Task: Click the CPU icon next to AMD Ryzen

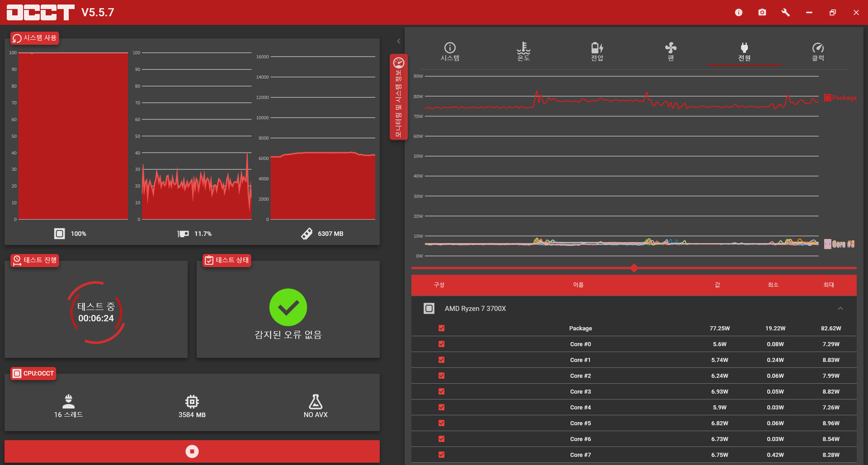Action: coord(429,308)
